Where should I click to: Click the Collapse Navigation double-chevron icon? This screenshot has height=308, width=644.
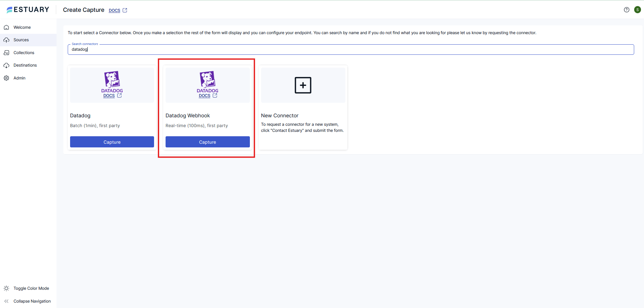(6, 301)
